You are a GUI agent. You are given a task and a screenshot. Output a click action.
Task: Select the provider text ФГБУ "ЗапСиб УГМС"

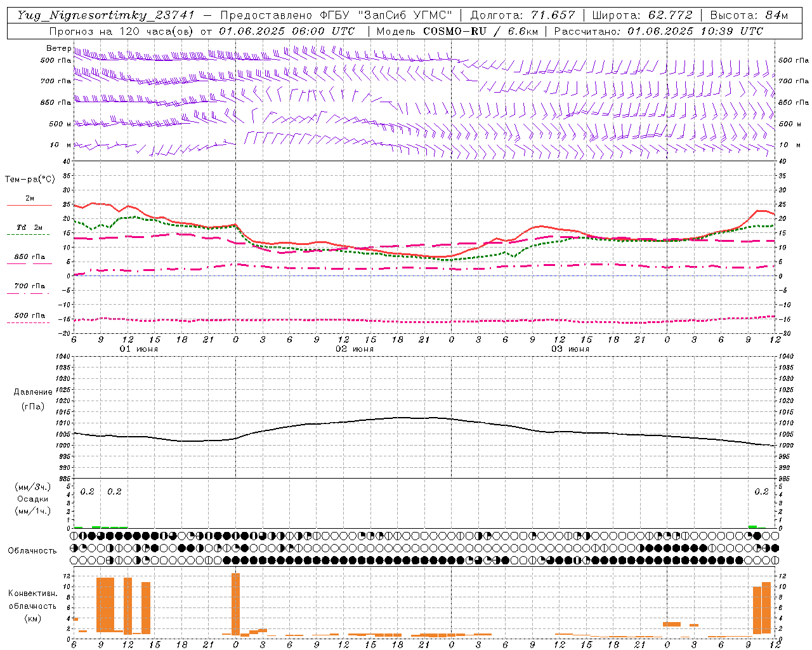[x=386, y=15]
